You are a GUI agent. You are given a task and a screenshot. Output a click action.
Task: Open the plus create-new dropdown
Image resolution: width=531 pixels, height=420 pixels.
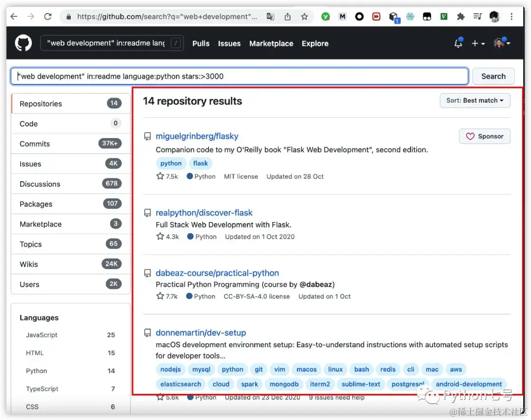point(478,44)
